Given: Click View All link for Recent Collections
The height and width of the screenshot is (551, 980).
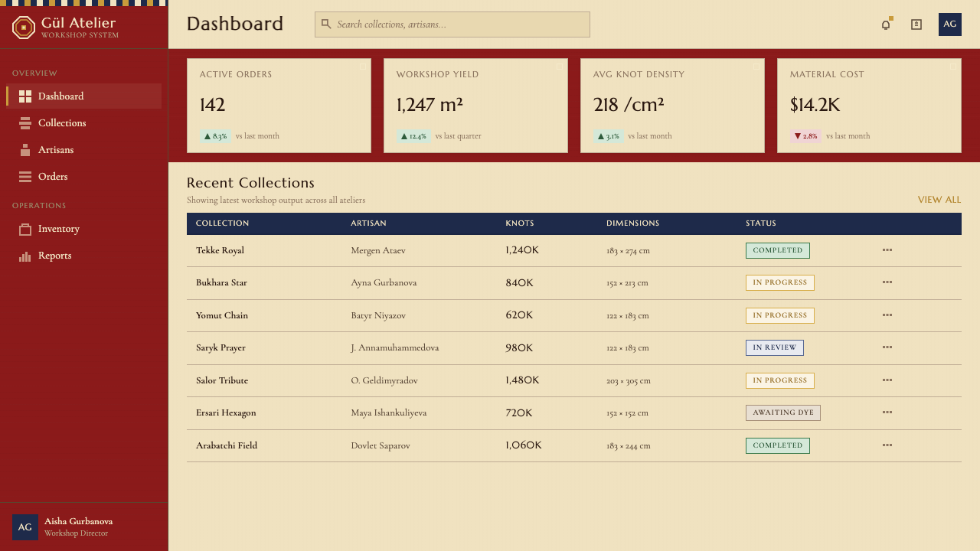Looking at the screenshot, I should pyautogui.click(x=939, y=200).
